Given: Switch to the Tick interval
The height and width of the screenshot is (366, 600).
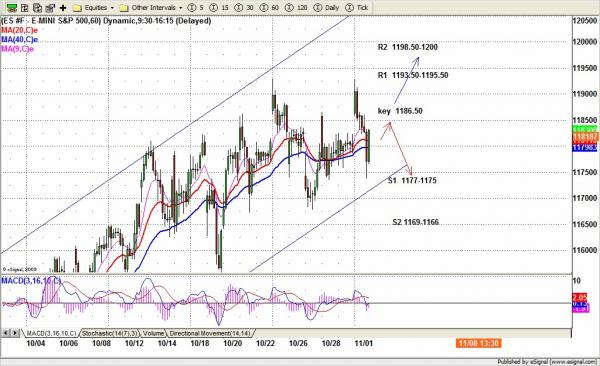Looking at the screenshot, I should coord(356,8).
